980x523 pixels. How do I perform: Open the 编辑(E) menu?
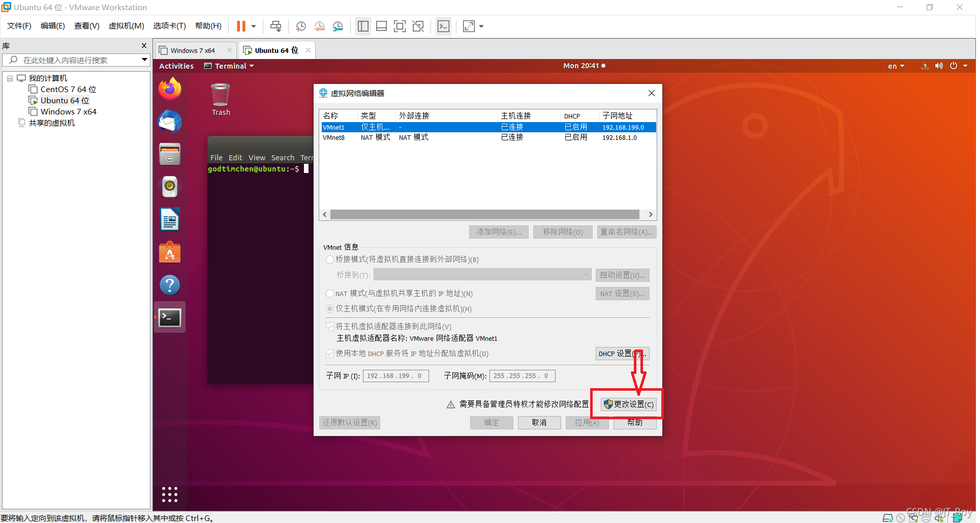pos(53,26)
